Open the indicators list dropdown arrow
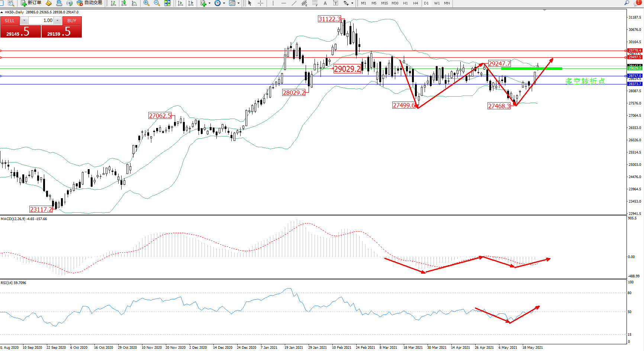644x351 pixels. coord(209,3)
